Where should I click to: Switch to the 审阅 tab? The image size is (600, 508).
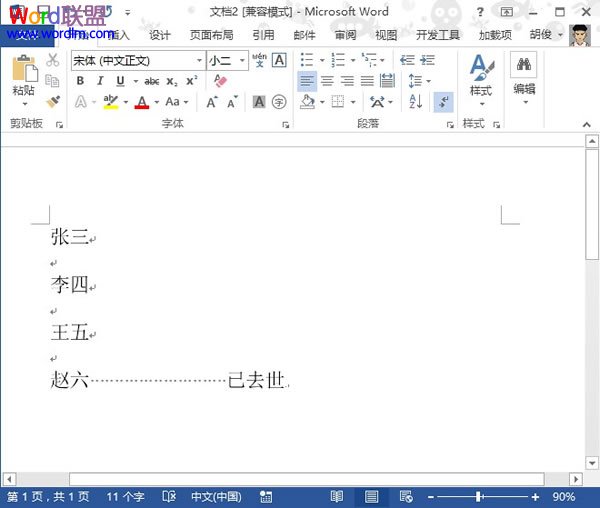click(345, 34)
